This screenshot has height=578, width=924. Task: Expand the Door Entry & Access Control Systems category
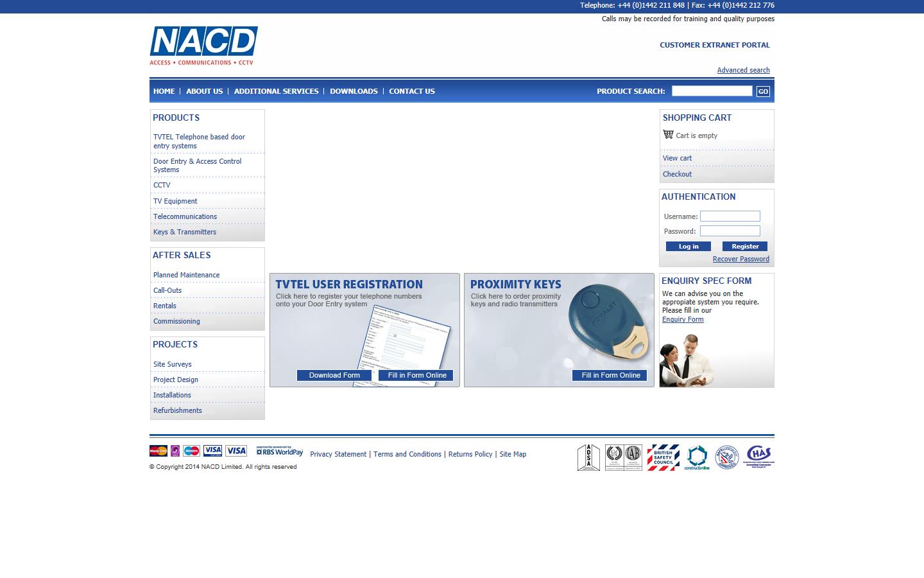tap(197, 165)
